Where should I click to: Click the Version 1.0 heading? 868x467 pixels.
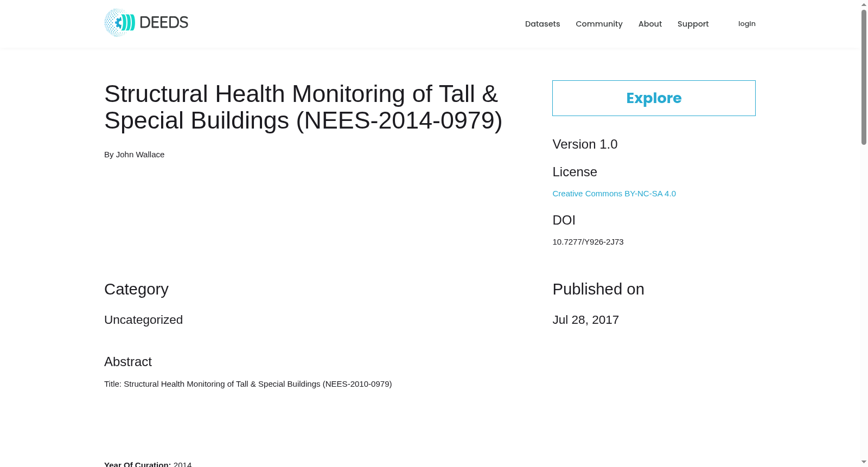point(585,144)
